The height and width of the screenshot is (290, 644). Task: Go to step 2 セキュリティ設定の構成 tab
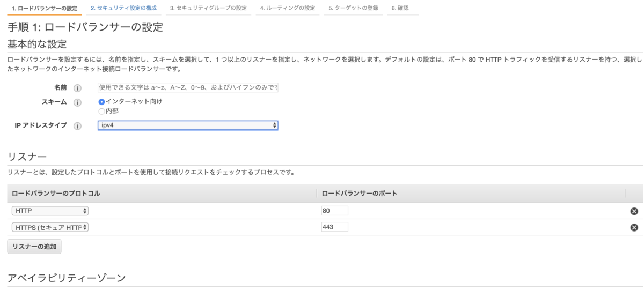click(123, 9)
